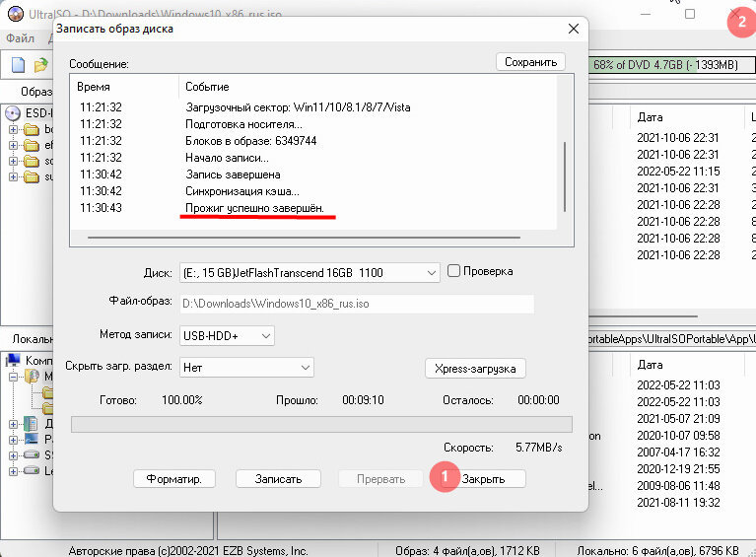The width and height of the screenshot is (756, 557).
Task: Click the Время column header
Action: 94,87
